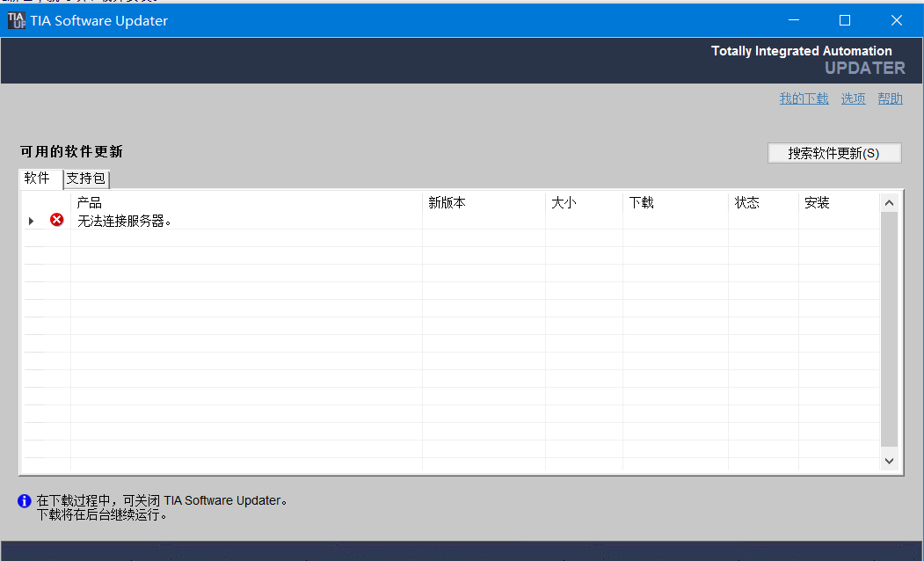Click the TIA Updater app icon in title bar
924x561 pixels.
(x=17, y=20)
